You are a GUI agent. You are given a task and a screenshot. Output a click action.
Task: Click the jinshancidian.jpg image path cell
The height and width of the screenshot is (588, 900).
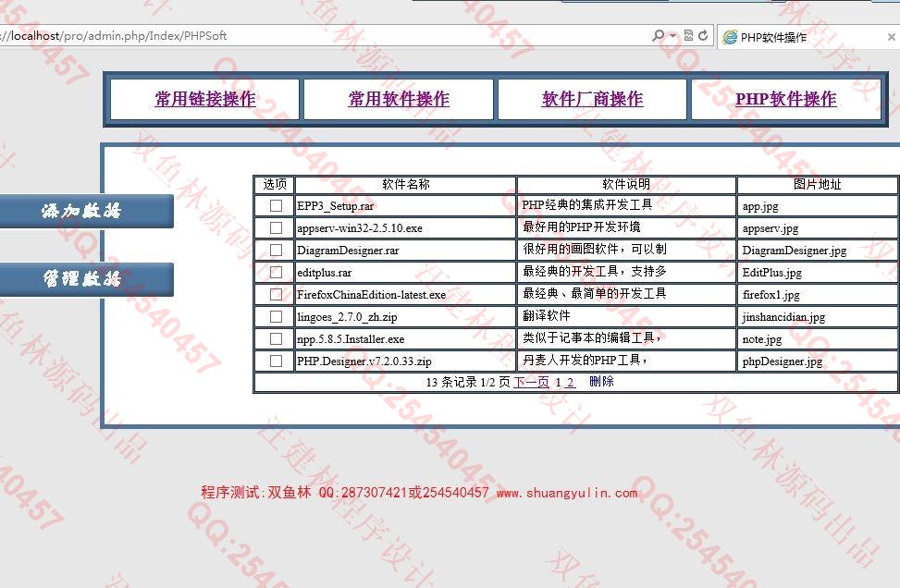pos(818,317)
